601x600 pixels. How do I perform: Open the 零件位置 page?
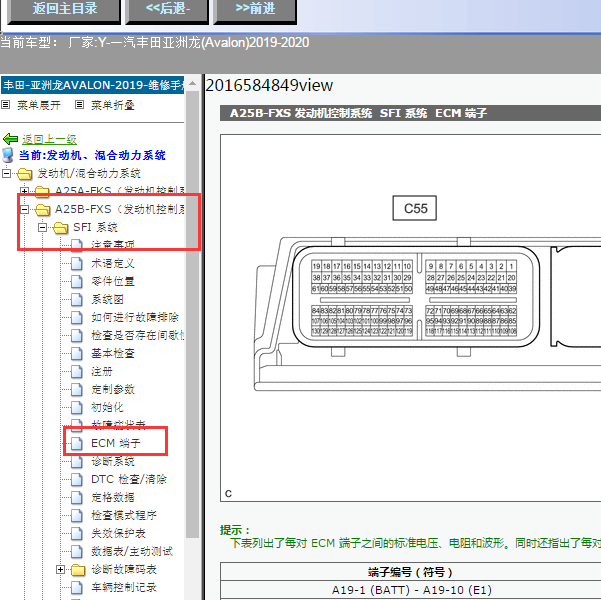pyautogui.click(x=113, y=281)
